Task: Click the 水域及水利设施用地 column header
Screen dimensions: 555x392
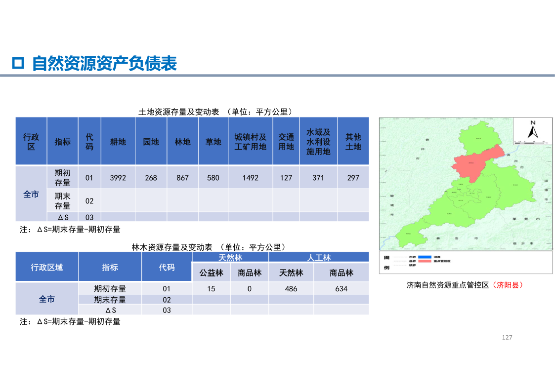Action: (x=319, y=141)
